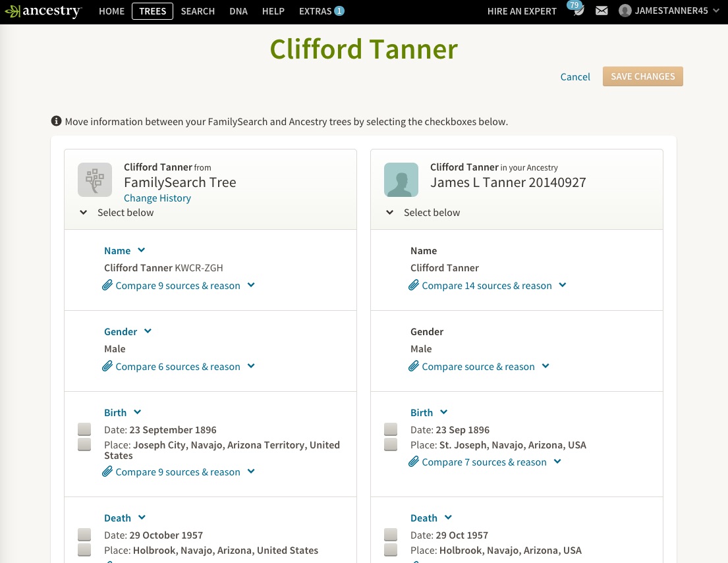This screenshot has width=728, height=563.
Task: Click Compare 6 sources & reason link
Action: tap(178, 367)
